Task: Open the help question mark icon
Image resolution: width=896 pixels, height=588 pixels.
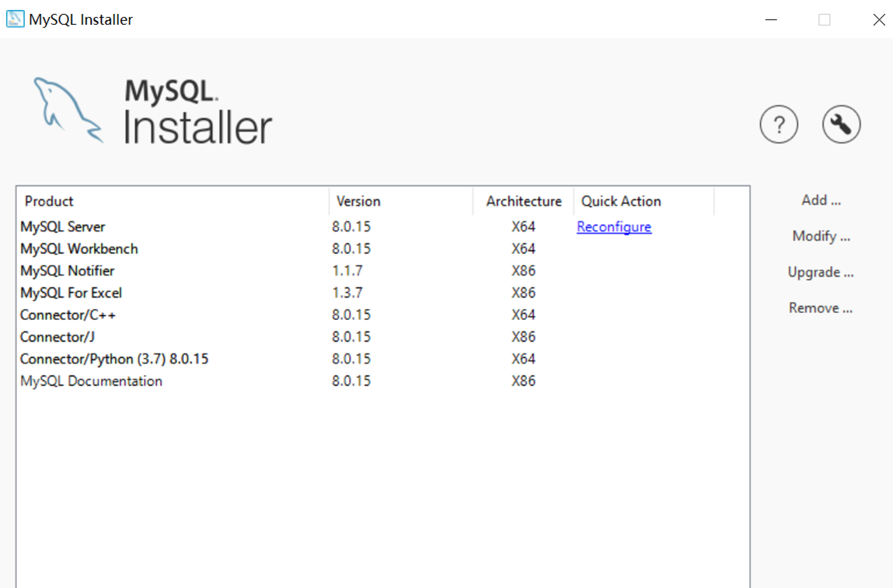Action: [x=779, y=124]
